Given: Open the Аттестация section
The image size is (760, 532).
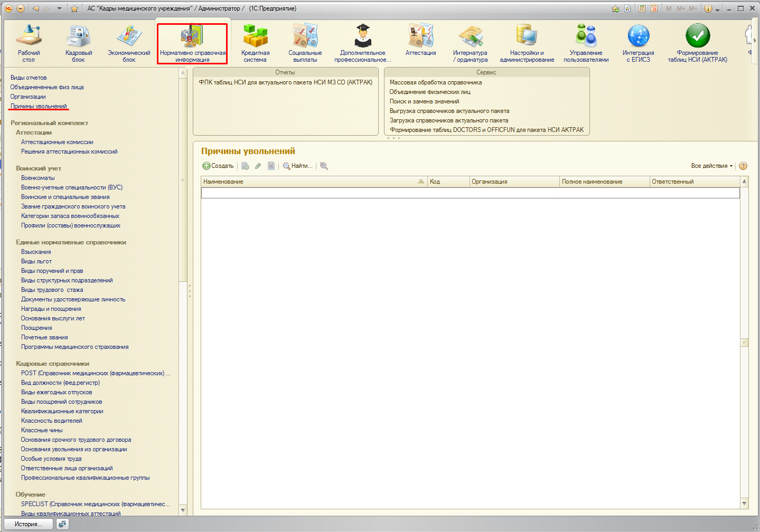Looking at the screenshot, I should [420, 42].
